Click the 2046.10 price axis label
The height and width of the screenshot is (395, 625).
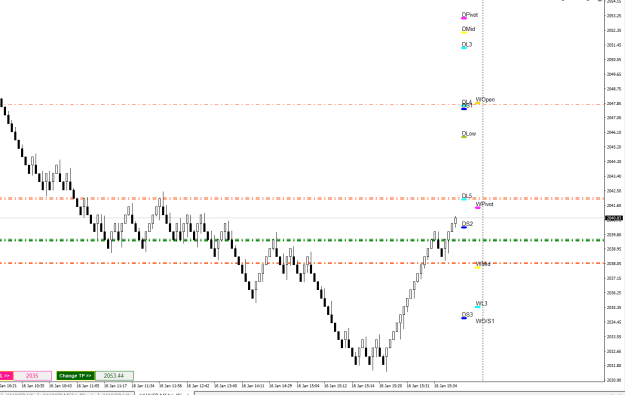click(614, 132)
